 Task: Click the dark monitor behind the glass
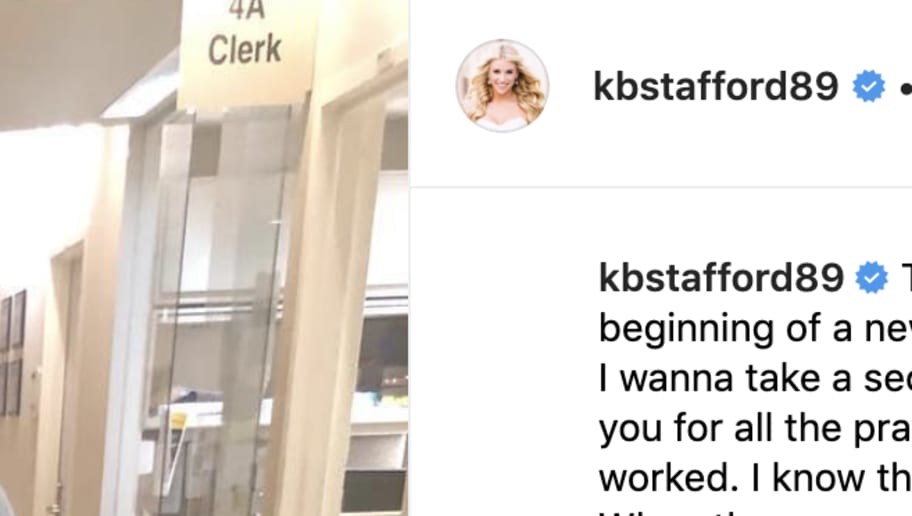coord(381,355)
